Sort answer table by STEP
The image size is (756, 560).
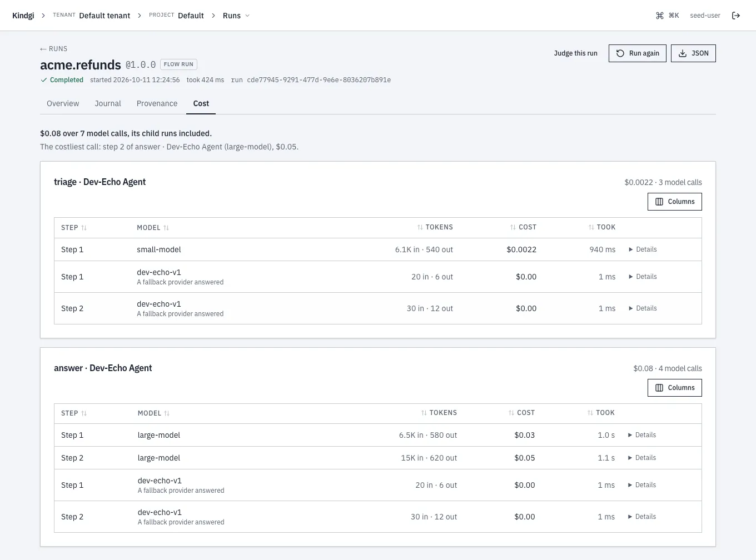click(74, 413)
